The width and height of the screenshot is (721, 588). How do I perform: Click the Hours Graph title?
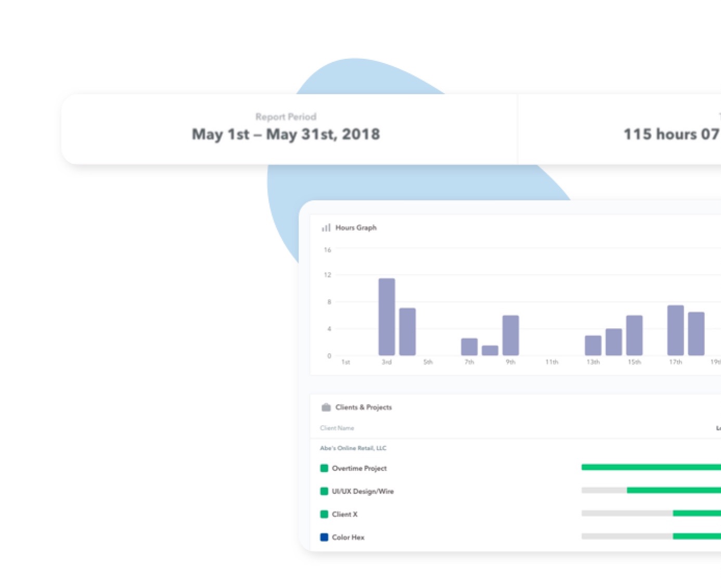tap(356, 228)
